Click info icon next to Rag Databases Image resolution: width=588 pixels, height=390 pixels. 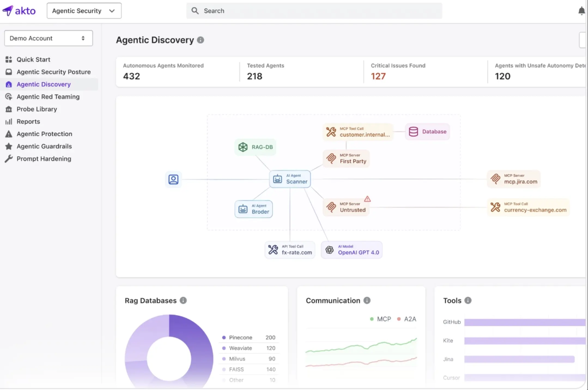[x=183, y=300]
